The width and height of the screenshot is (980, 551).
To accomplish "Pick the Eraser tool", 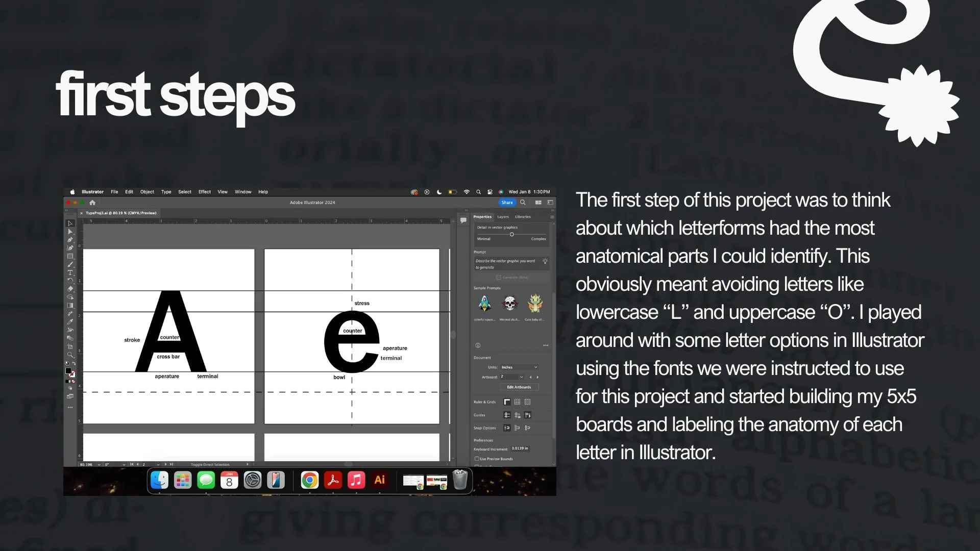I will [70, 289].
